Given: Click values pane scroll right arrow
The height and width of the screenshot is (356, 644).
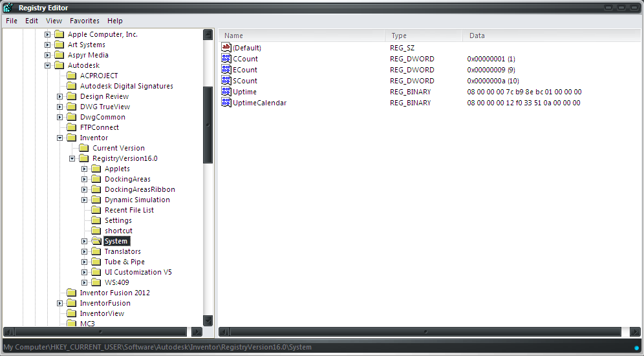Looking at the screenshot, I should [635, 331].
